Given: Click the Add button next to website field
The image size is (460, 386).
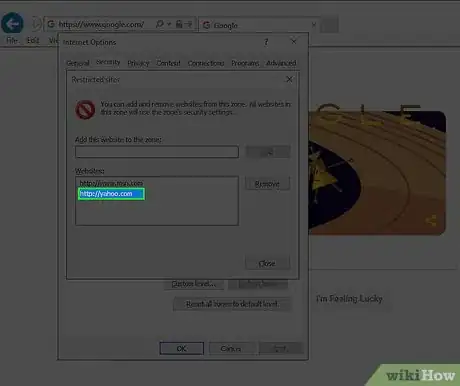Looking at the screenshot, I should [268, 152].
